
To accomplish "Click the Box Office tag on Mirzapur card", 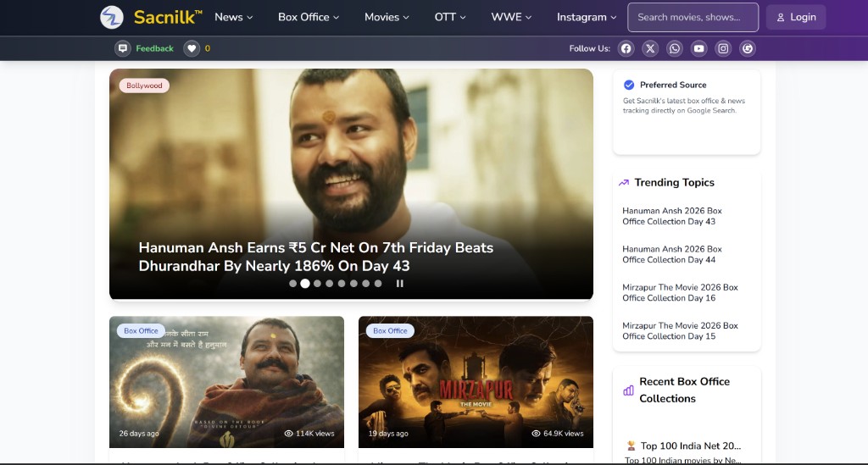I will click(x=390, y=330).
